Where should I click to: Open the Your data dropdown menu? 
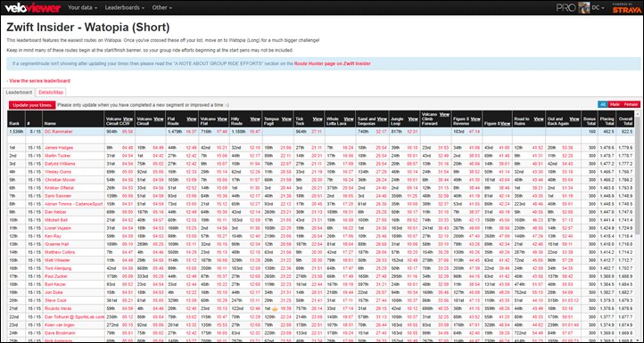tap(83, 7)
